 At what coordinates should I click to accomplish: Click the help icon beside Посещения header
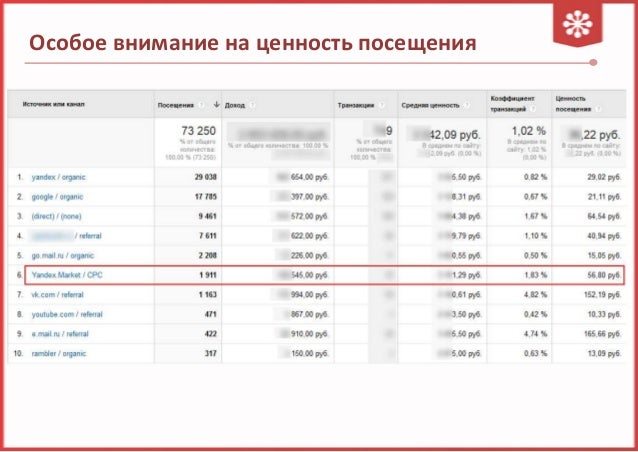pyautogui.click(x=201, y=105)
